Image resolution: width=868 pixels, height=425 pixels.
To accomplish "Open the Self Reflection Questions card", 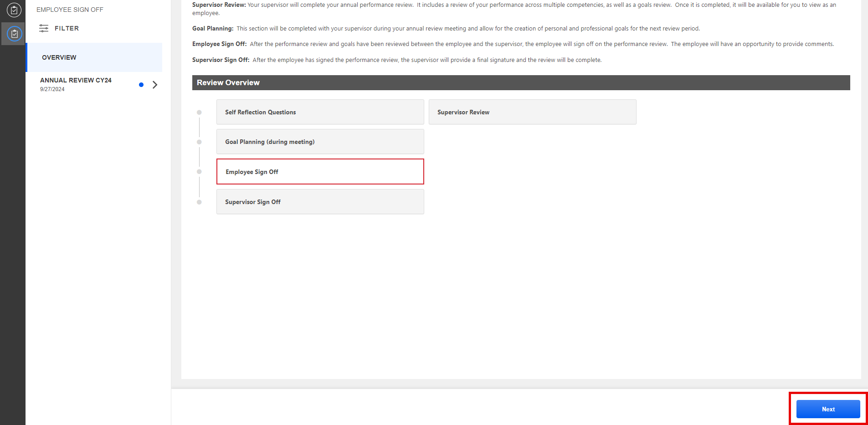I will click(x=320, y=112).
